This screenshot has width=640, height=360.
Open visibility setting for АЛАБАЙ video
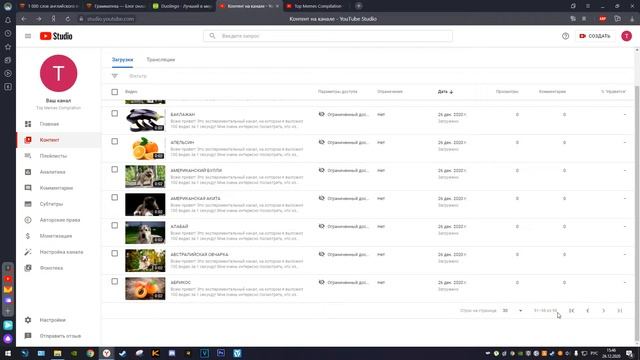click(343, 227)
